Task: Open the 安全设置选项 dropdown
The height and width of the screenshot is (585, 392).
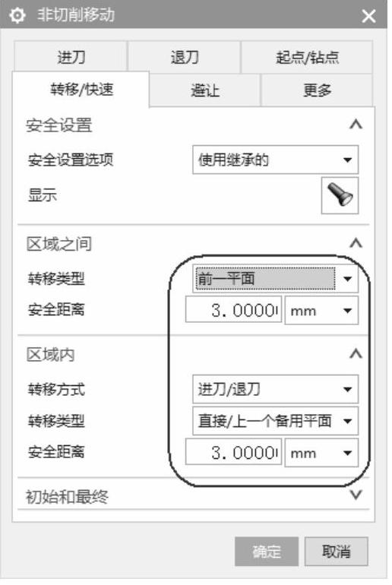Action: 275,160
